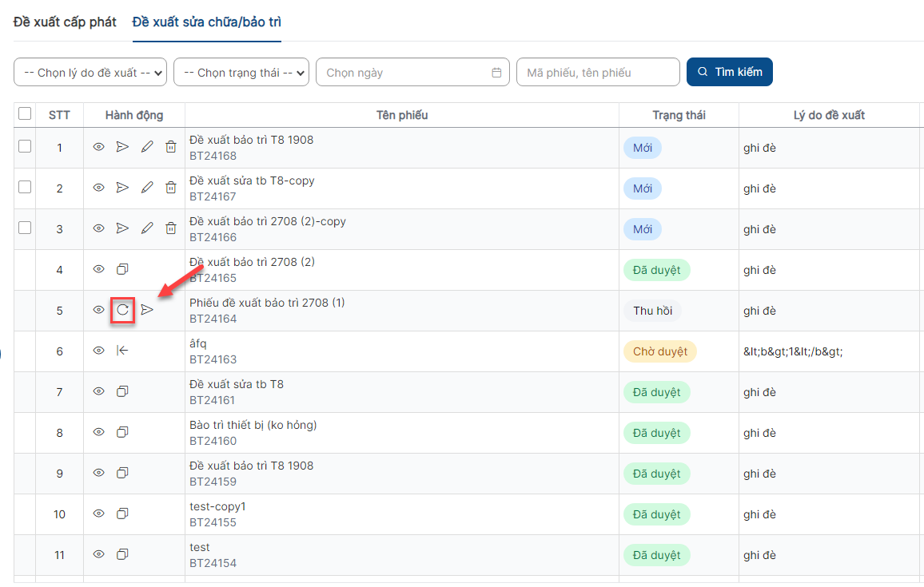924x587 pixels.
Task: Copy the approved proposal BT24155
Action: click(x=122, y=514)
